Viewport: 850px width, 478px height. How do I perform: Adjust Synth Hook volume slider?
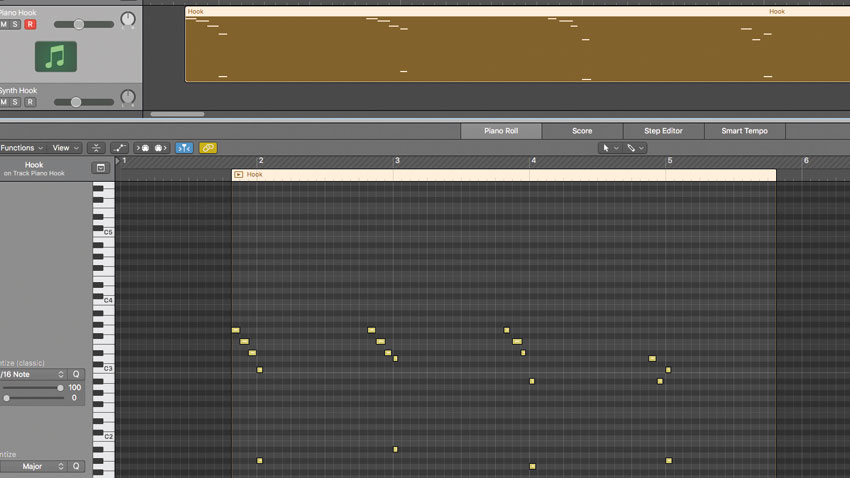(83, 102)
